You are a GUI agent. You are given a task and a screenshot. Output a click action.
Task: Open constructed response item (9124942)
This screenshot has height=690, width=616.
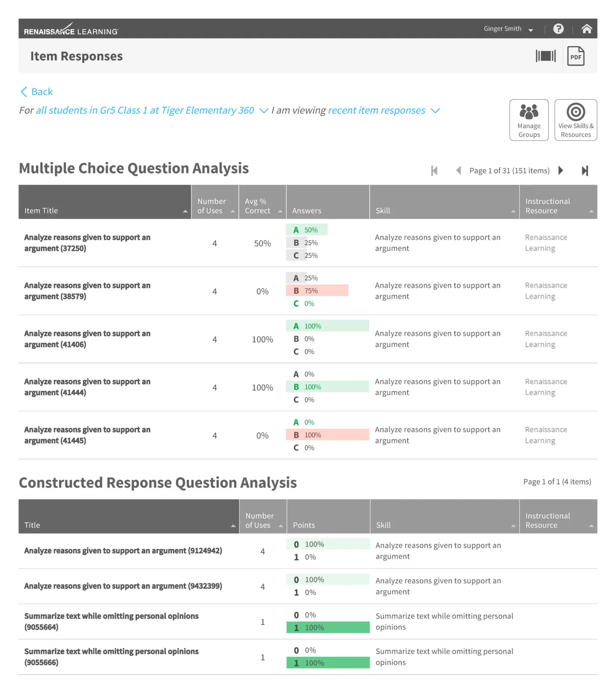(x=123, y=551)
